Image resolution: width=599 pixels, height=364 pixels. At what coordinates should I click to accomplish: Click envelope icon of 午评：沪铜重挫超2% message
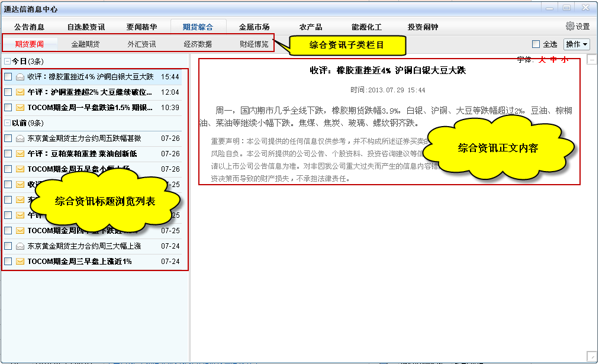pos(20,92)
